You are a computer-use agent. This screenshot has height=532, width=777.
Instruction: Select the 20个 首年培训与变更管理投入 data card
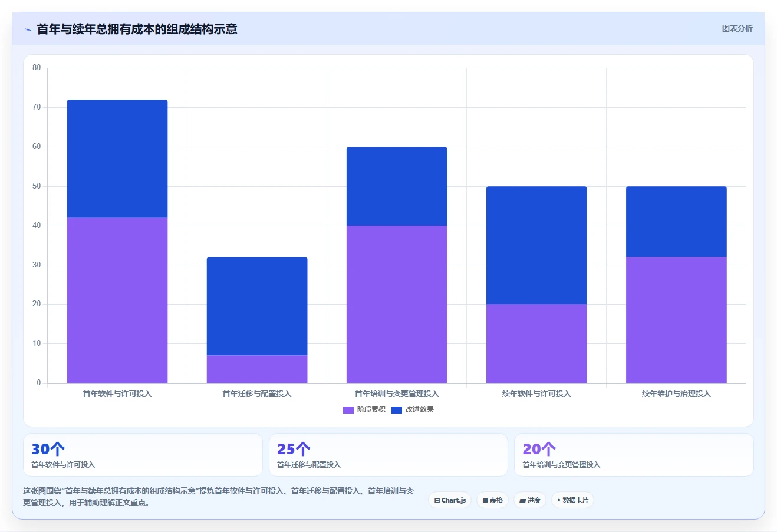point(634,455)
